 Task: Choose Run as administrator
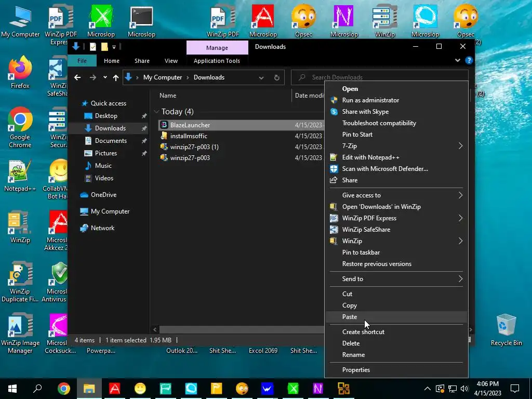[396, 100]
